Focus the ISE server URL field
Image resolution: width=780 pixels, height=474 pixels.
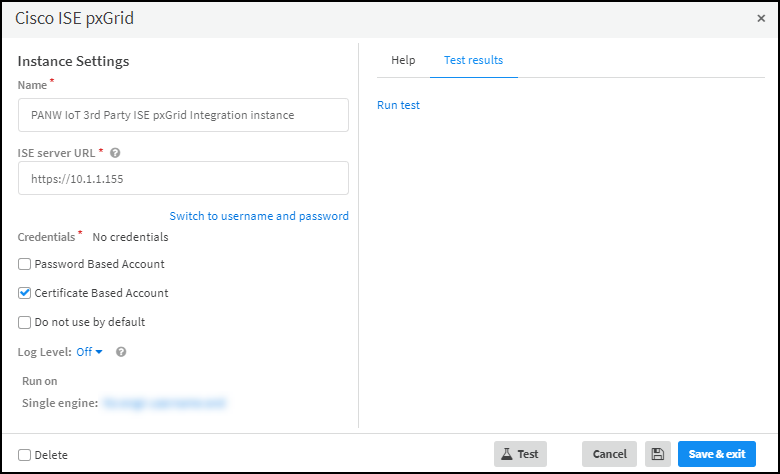pos(183,179)
